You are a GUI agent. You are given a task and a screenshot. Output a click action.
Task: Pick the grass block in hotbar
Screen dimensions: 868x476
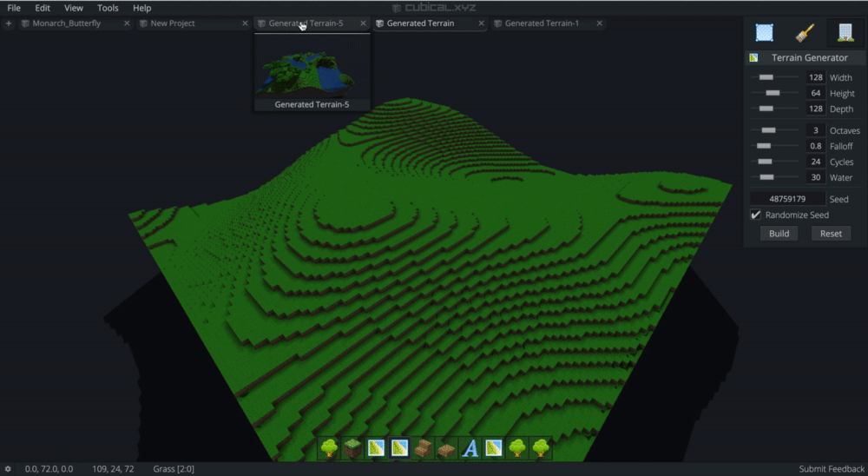click(352, 448)
